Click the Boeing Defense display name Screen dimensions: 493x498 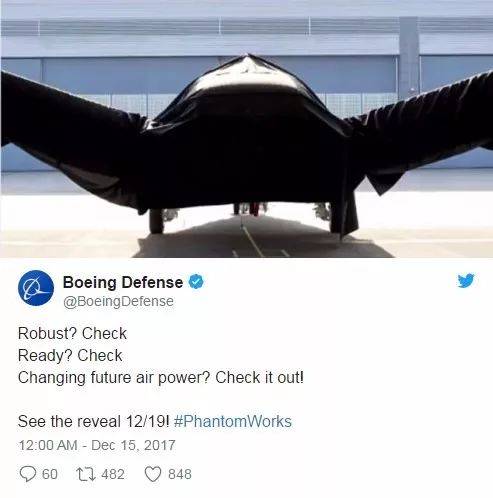coord(123,282)
